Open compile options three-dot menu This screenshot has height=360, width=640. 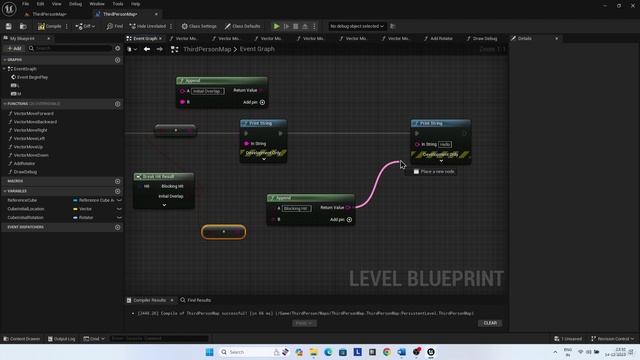click(x=67, y=26)
